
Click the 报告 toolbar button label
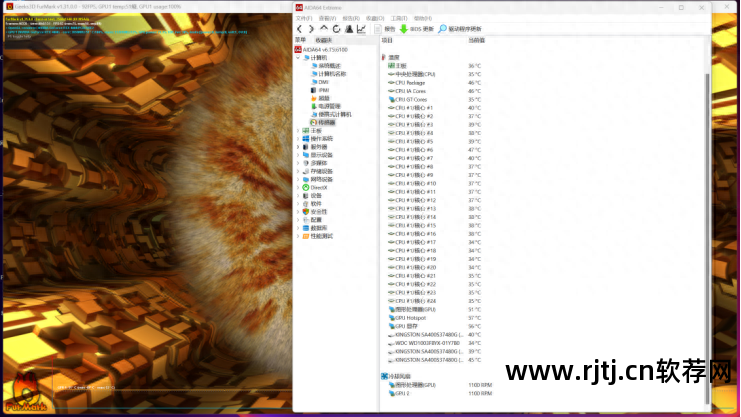click(389, 29)
